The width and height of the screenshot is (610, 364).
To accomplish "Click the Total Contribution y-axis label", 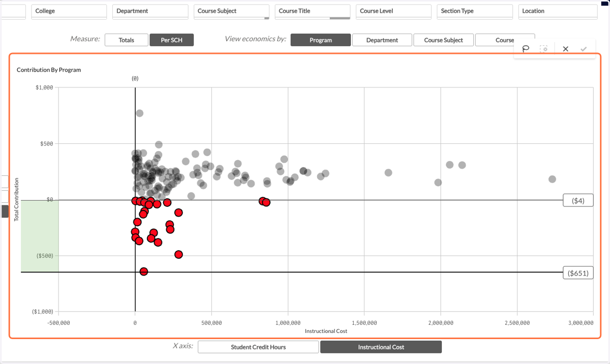I will [16, 199].
